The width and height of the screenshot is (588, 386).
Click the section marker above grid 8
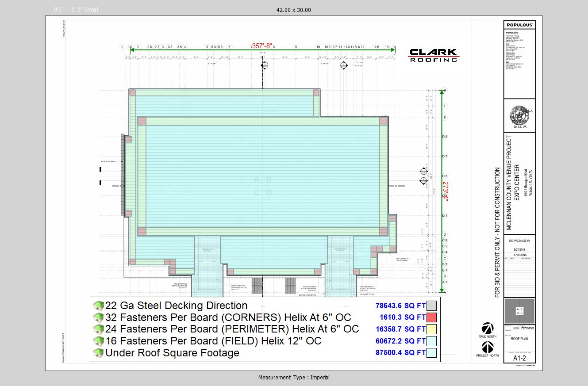tap(265, 66)
